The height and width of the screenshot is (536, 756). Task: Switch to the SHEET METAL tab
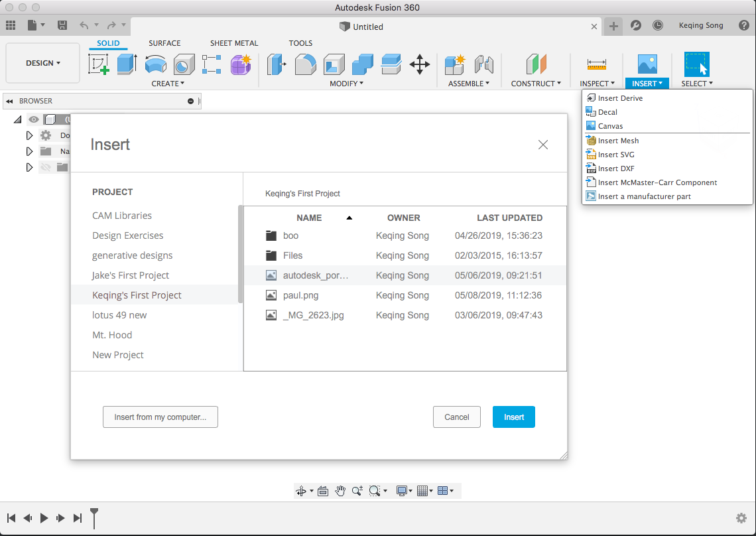(x=234, y=43)
